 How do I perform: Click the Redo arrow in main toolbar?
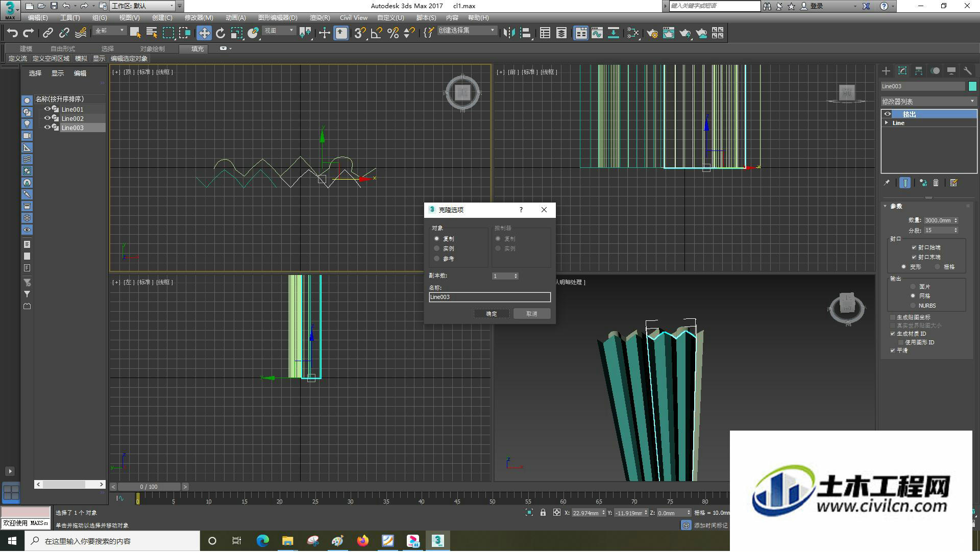(x=29, y=33)
